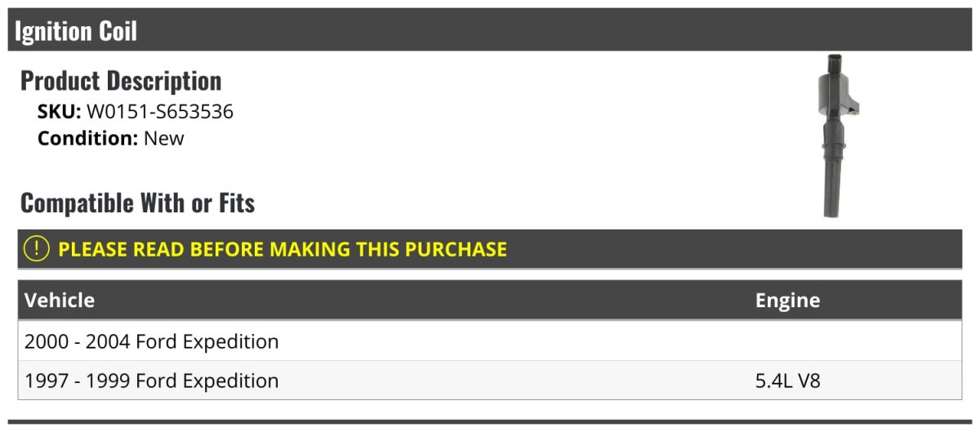Click the condition value New

tap(164, 138)
